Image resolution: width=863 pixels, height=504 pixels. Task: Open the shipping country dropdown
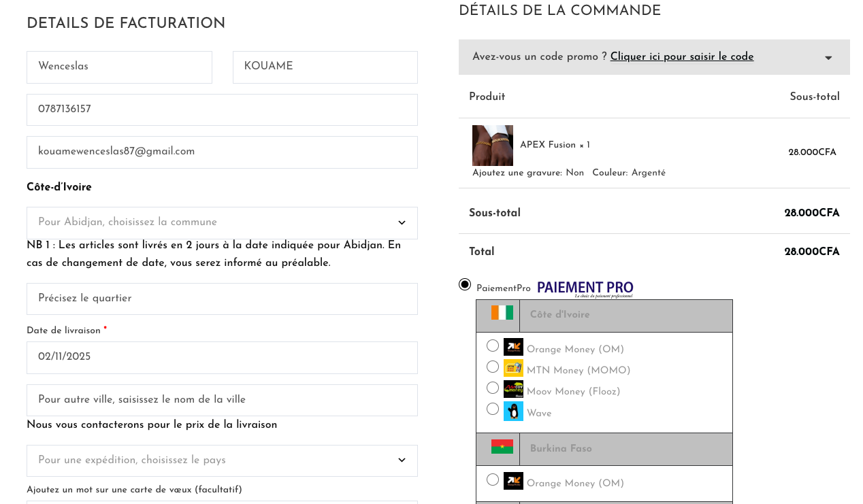(222, 461)
